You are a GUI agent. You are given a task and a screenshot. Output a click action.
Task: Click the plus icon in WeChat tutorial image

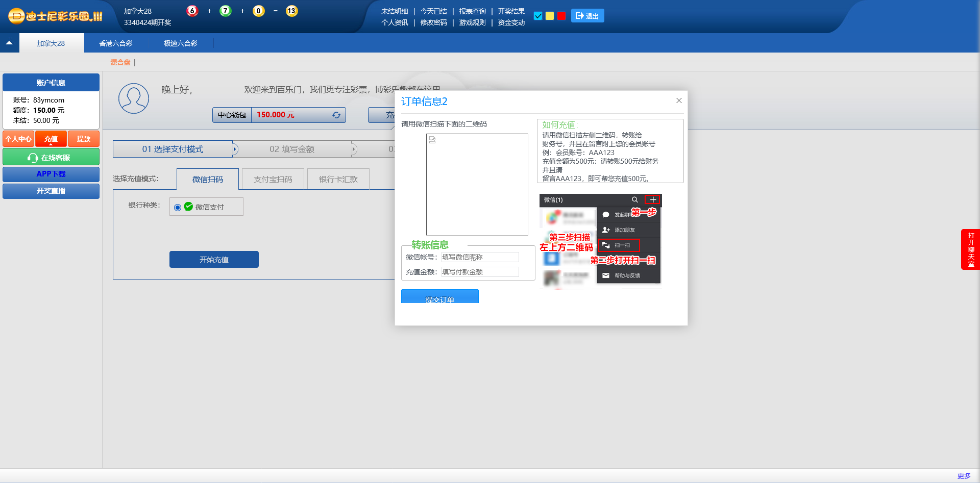coord(653,199)
